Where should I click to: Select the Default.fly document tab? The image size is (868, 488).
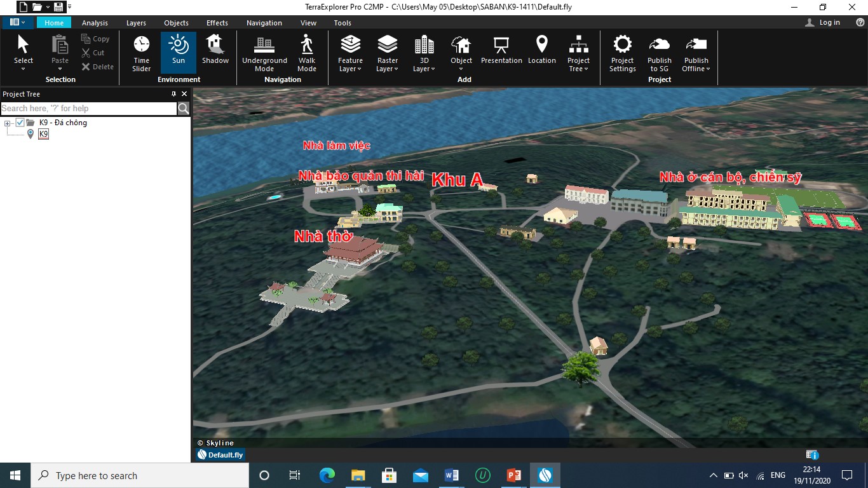(x=220, y=455)
